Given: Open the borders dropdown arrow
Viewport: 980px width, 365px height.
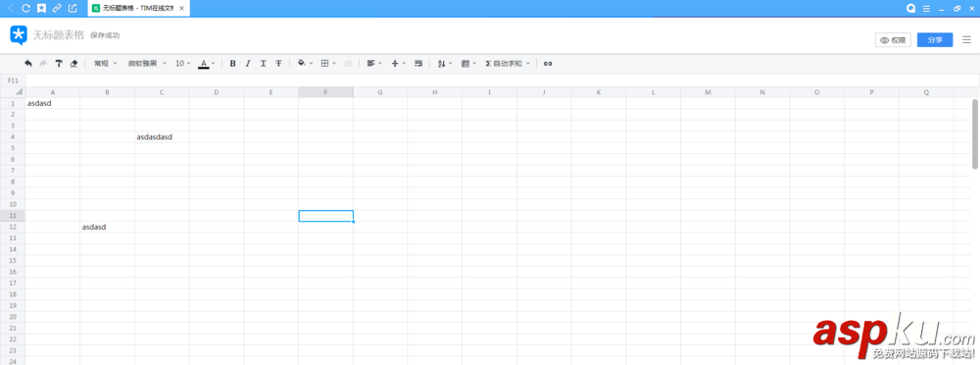Looking at the screenshot, I should [x=334, y=63].
